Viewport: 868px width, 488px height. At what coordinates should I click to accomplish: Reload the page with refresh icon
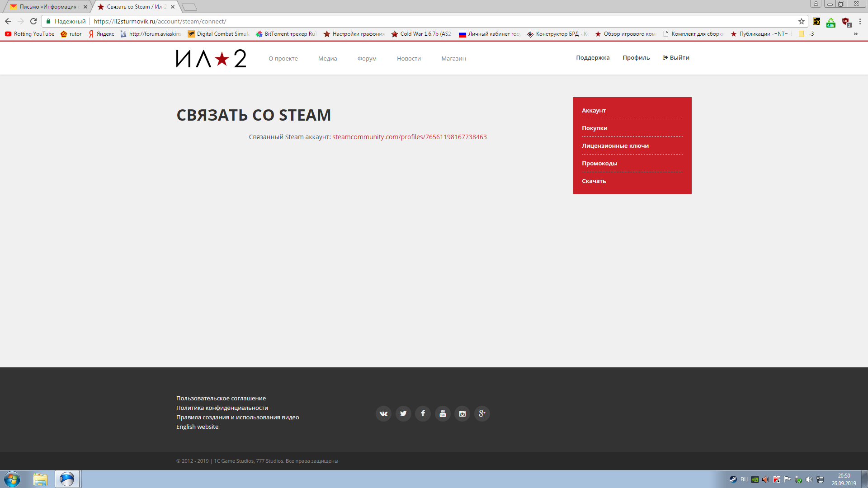33,21
